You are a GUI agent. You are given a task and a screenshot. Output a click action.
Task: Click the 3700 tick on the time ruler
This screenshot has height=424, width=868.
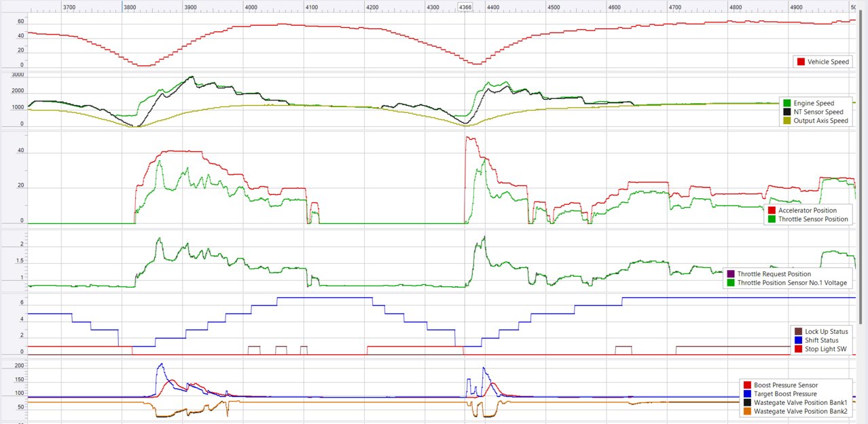coord(69,7)
